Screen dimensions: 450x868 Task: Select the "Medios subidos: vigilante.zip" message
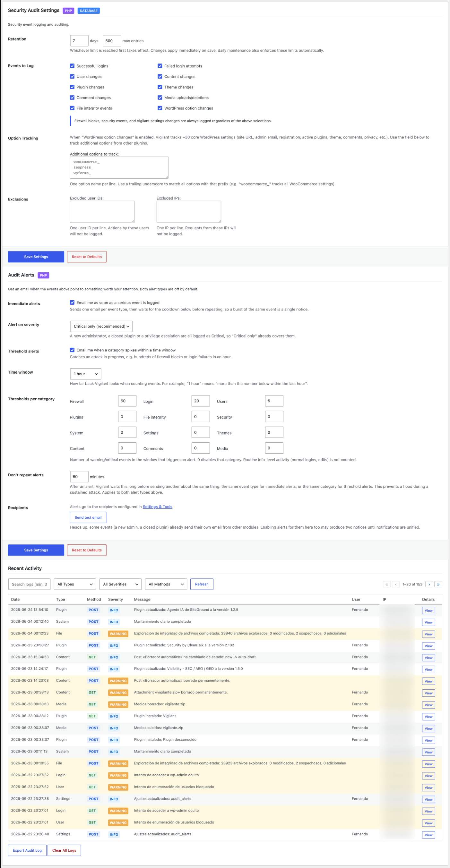click(159, 728)
